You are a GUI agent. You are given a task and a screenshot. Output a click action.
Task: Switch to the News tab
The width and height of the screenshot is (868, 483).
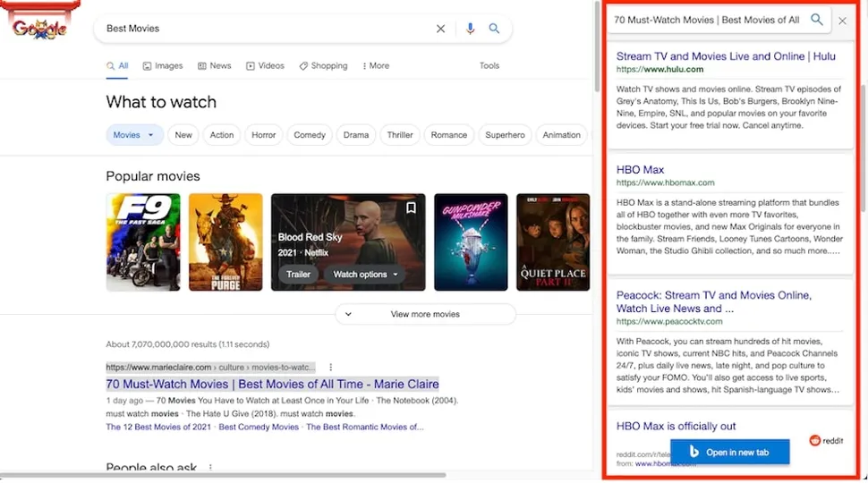tap(214, 66)
